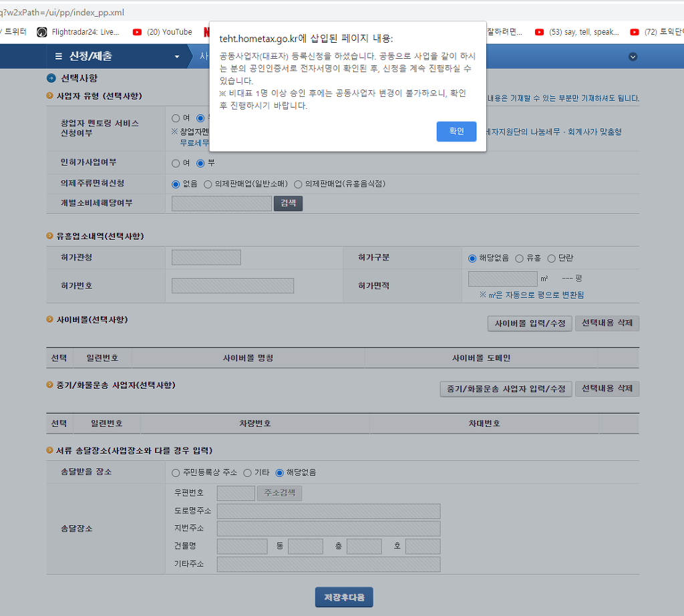Viewport: 684px width, 616px height.
Task: Click the 건물명 input field
Action: click(242, 547)
